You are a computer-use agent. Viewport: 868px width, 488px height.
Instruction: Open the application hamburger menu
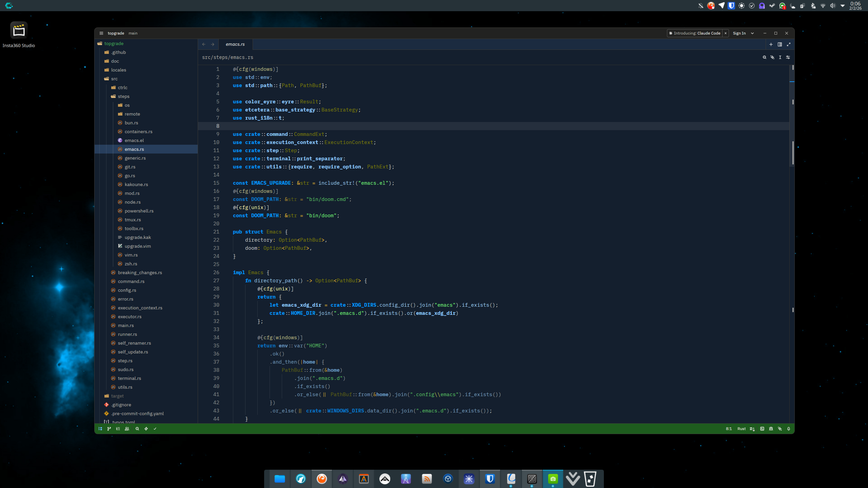point(101,33)
